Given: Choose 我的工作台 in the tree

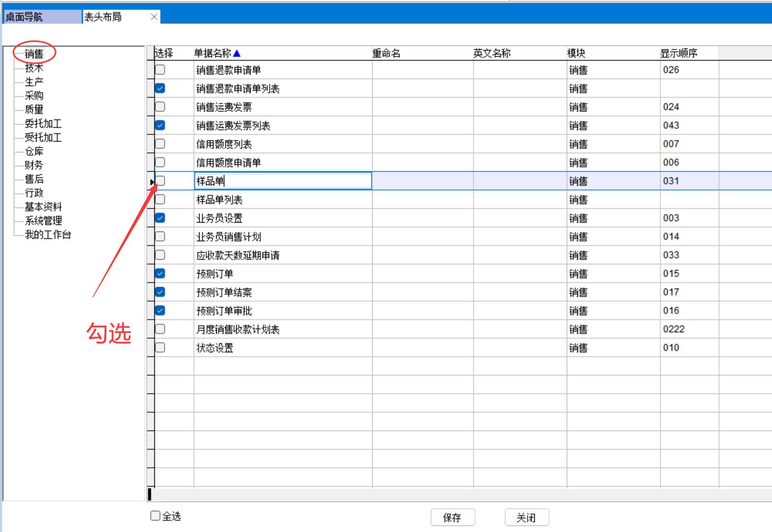Looking at the screenshot, I should [x=48, y=235].
